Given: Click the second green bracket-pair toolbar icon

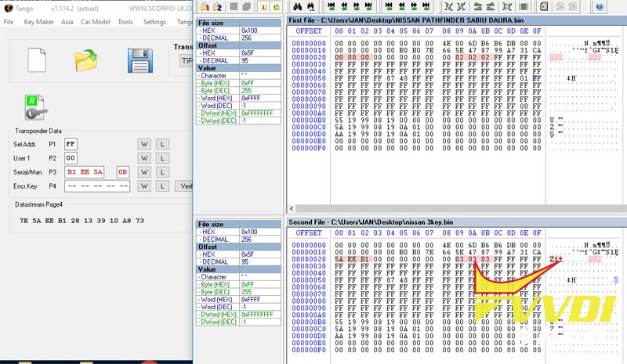Looking at the screenshot, I should click(461, 6).
